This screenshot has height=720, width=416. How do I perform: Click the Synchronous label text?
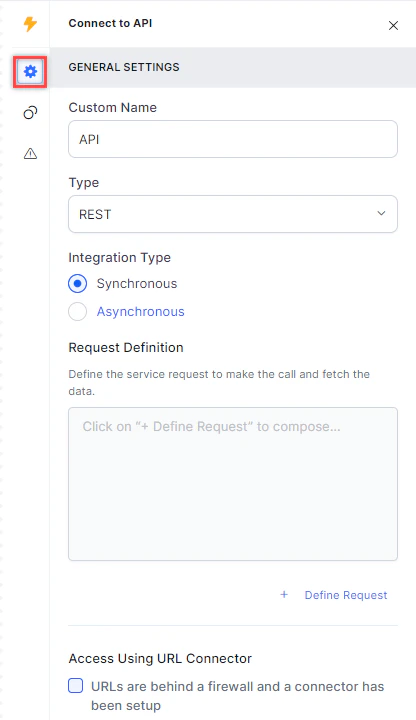pyautogui.click(x=137, y=284)
